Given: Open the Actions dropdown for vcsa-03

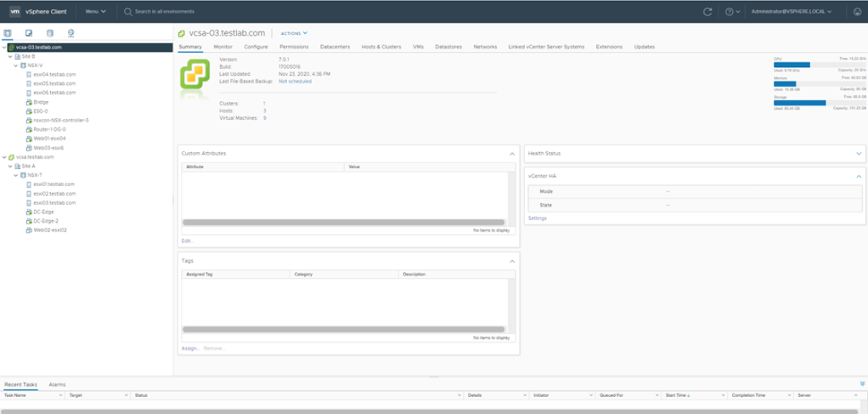Looking at the screenshot, I should pyautogui.click(x=294, y=33).
